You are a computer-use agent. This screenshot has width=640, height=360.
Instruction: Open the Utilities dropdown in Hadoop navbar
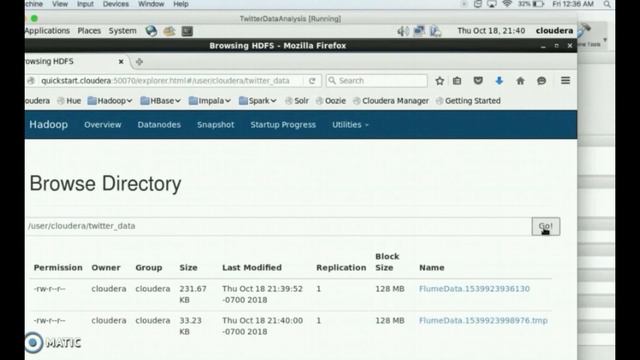click(x=350, y=125)
